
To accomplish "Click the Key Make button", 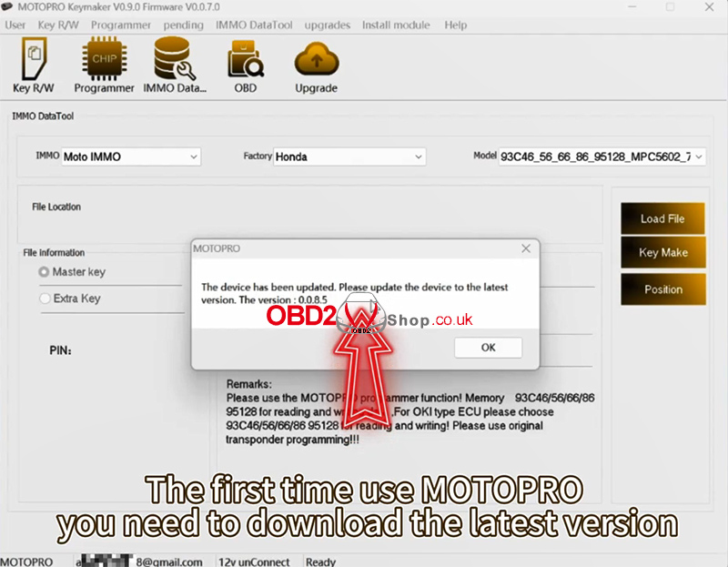I will [663, 252].
